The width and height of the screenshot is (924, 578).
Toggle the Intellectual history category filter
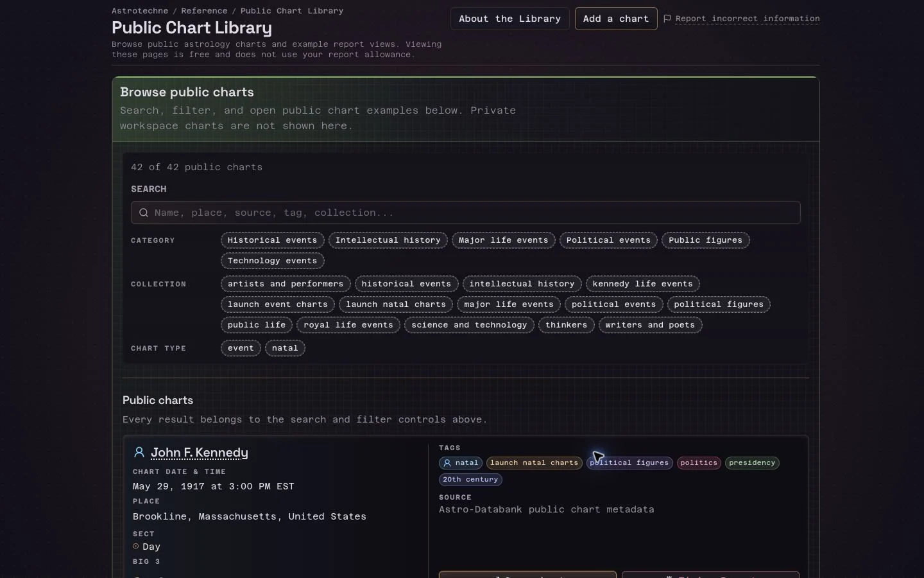click(388, 240)
